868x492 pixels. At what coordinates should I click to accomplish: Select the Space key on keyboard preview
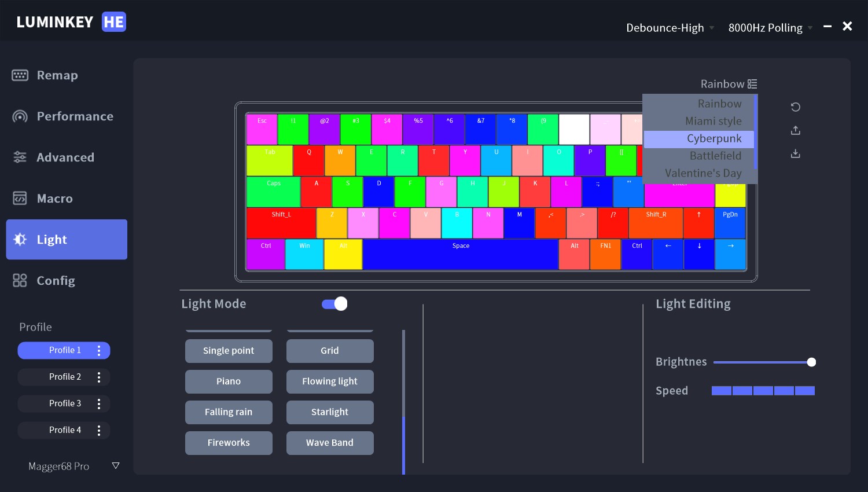tap(461, 254)
